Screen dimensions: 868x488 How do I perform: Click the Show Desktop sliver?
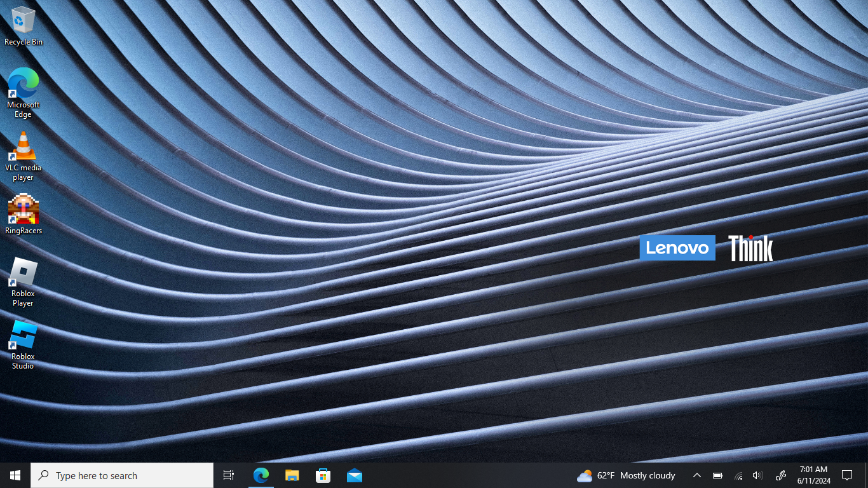tap(866, 475)
